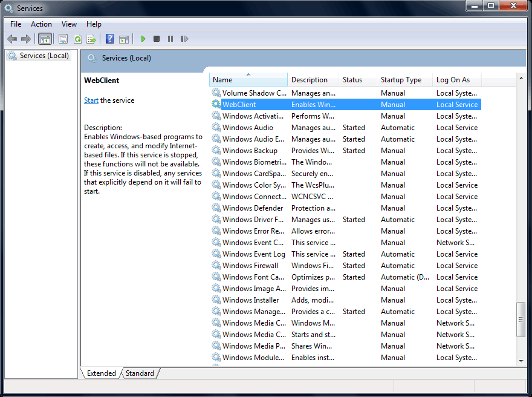532x397 pixels.
Task: Open the Properties toolbar icon
Action: pyautogui.click(x=63, y=39)
